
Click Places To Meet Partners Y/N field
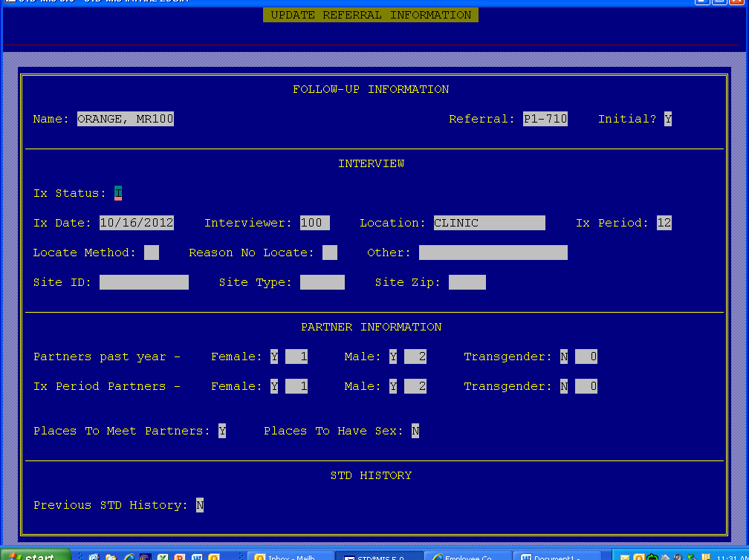[x=222, y=431]
